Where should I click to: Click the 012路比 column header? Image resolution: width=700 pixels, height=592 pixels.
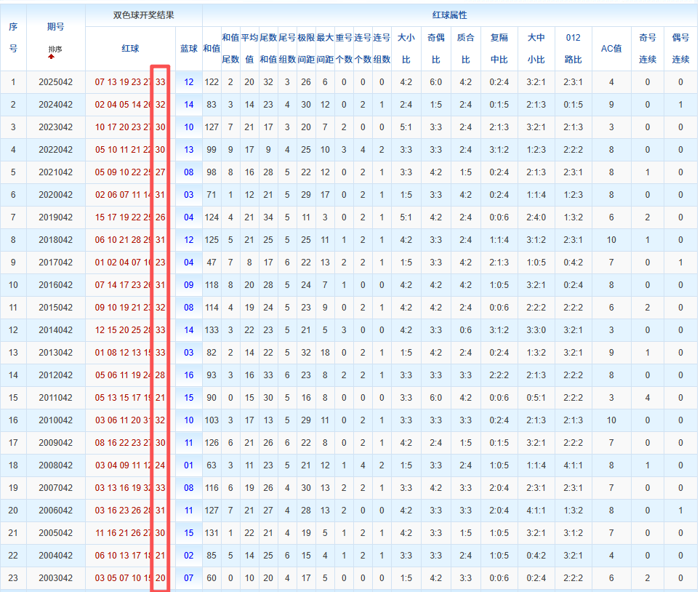(574, 48)
